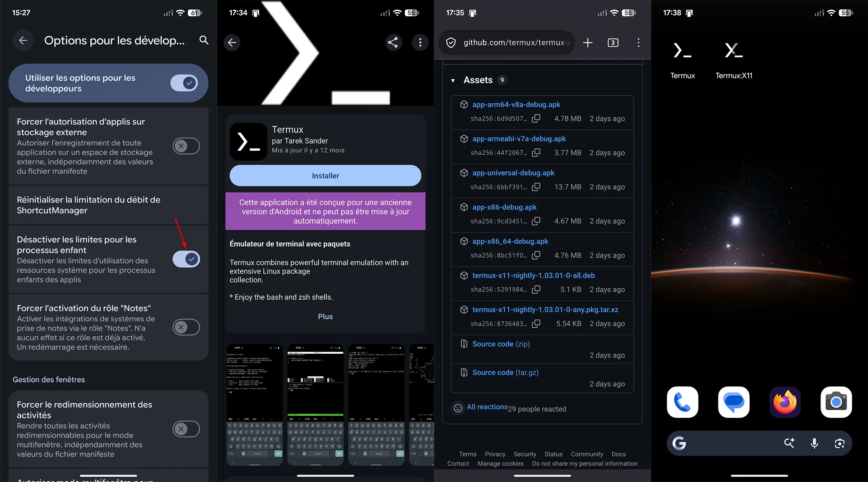
Task: Copy sha256 of app-armeabi-v7a-debug.apk
Action: 536,153
